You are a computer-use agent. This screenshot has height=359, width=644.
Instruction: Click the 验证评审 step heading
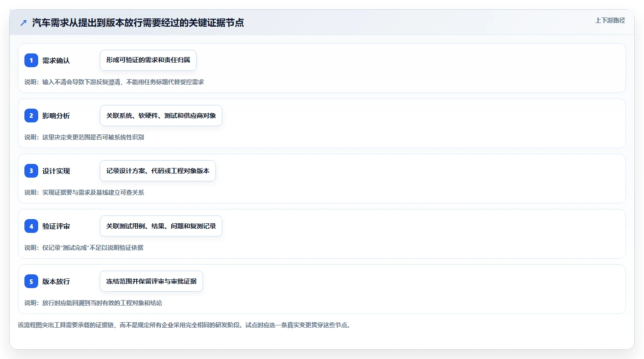click(56, 226)
